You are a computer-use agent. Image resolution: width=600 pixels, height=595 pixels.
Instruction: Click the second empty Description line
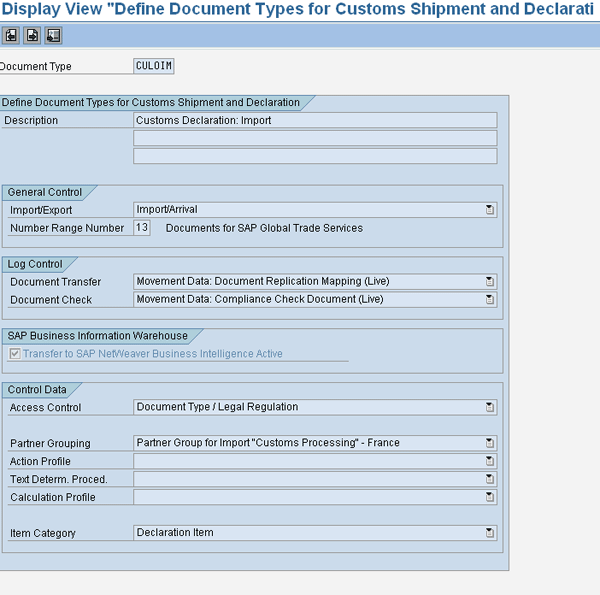pos(314,138)
